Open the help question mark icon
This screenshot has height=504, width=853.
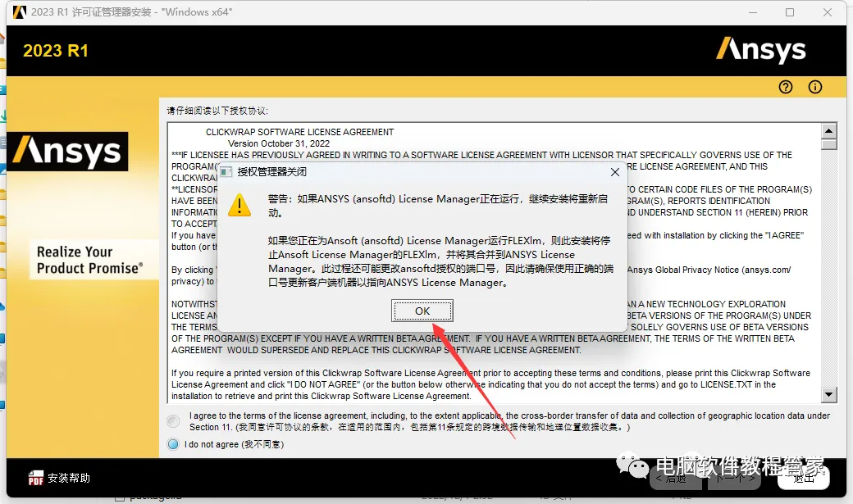click(786, 87)
